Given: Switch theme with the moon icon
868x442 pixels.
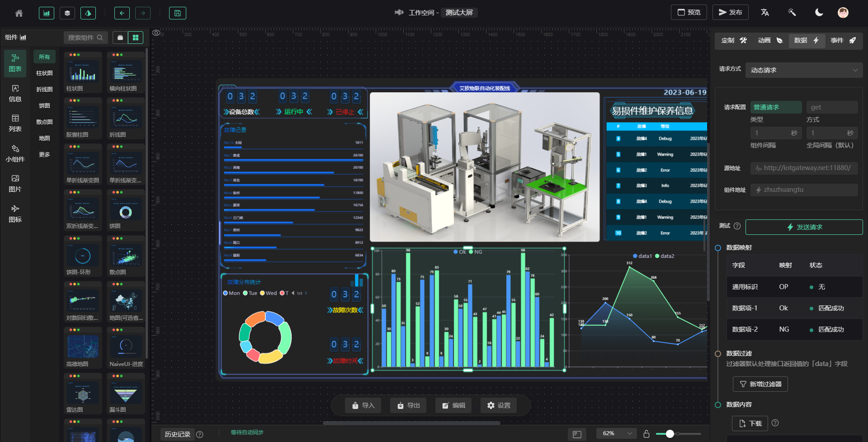Looking at the screenshot, I should pyautogui.click(x=819, y=13).
